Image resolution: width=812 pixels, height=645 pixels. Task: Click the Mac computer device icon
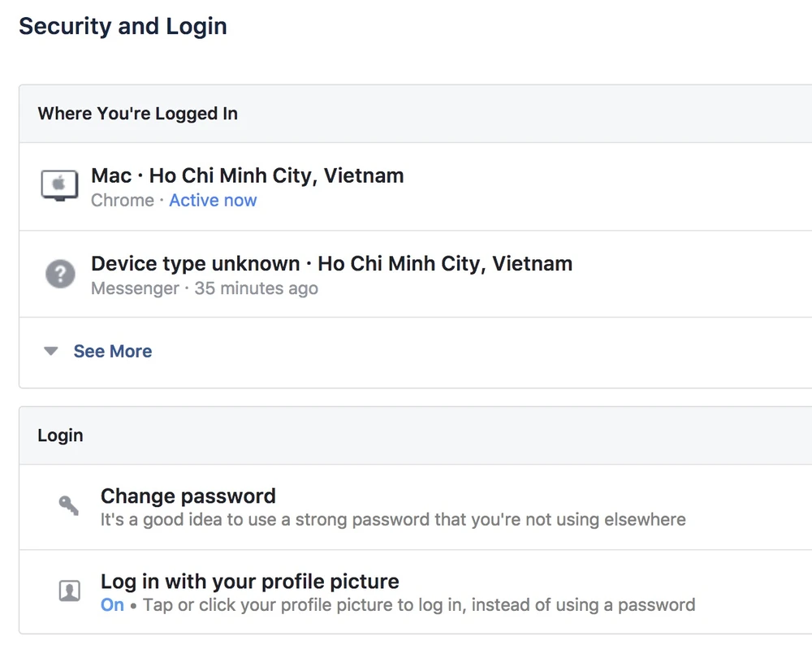tap(59, 186)
